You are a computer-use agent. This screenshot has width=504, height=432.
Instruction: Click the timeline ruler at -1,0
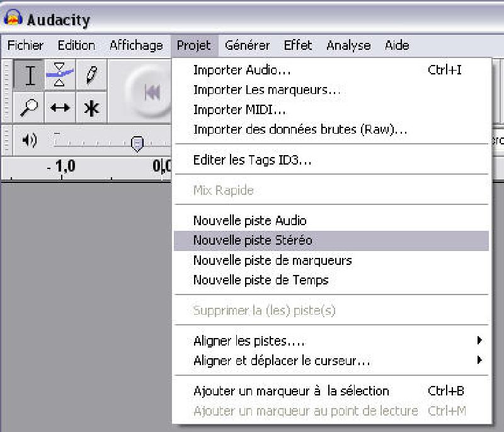click(x=61, y=166)
